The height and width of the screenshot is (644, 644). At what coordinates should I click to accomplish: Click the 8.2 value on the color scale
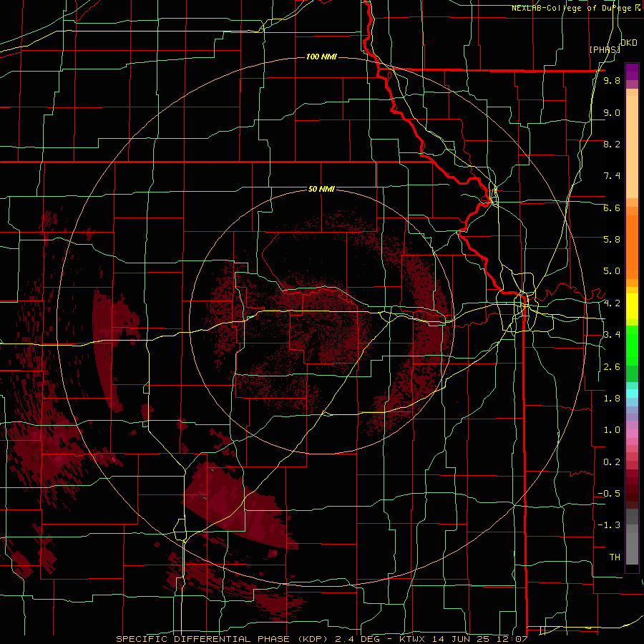pyautogui.click(x=612, y=144)
